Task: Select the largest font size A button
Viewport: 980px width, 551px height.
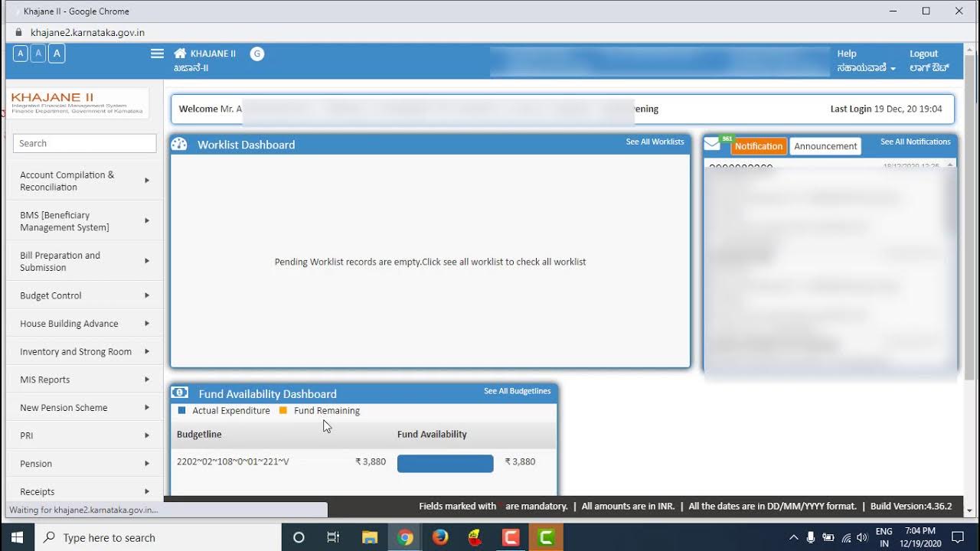Action: point(57,53)
